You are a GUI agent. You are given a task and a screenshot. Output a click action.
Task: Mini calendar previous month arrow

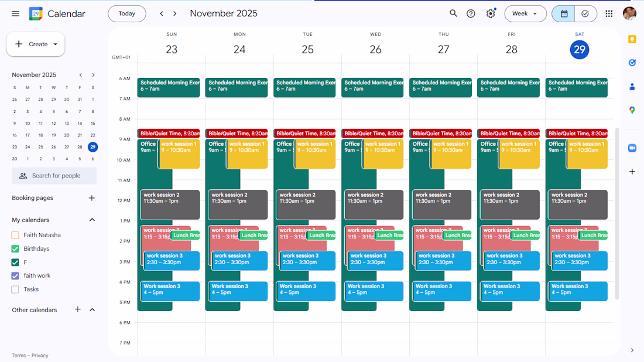(x=81, y=75)
